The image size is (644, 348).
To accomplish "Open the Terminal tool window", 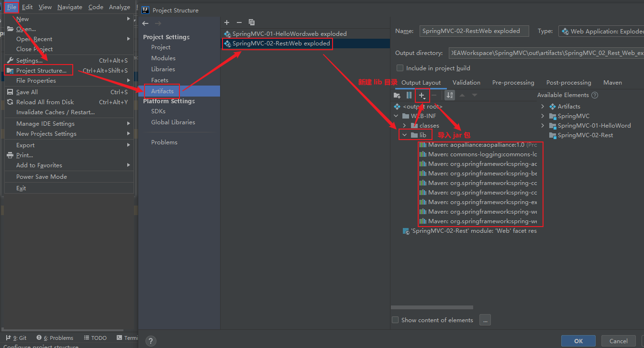I will pos(128,337).
